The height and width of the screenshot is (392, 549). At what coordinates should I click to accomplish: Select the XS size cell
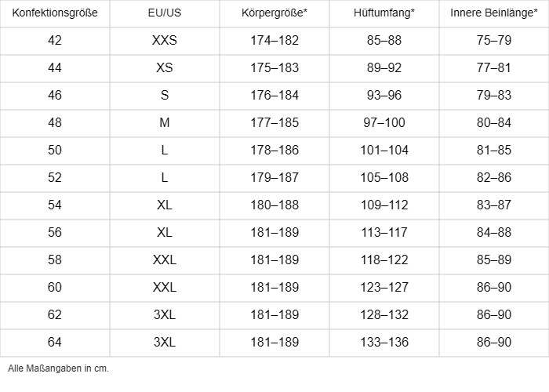pyautogui.click(x=165, y=68)
